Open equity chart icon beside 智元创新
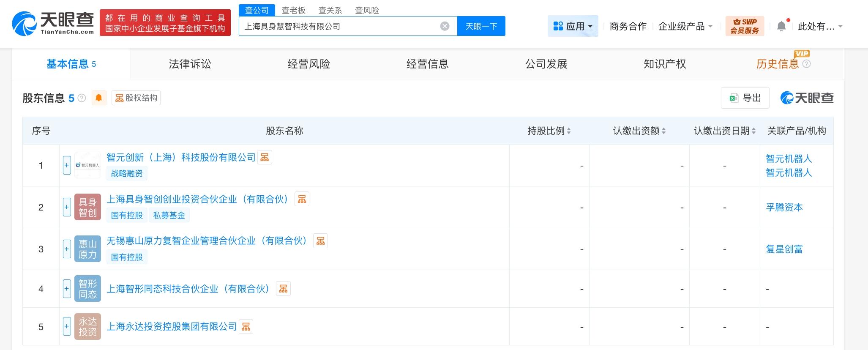This screenshot has width=868, height=350. (x=265, y=158)
